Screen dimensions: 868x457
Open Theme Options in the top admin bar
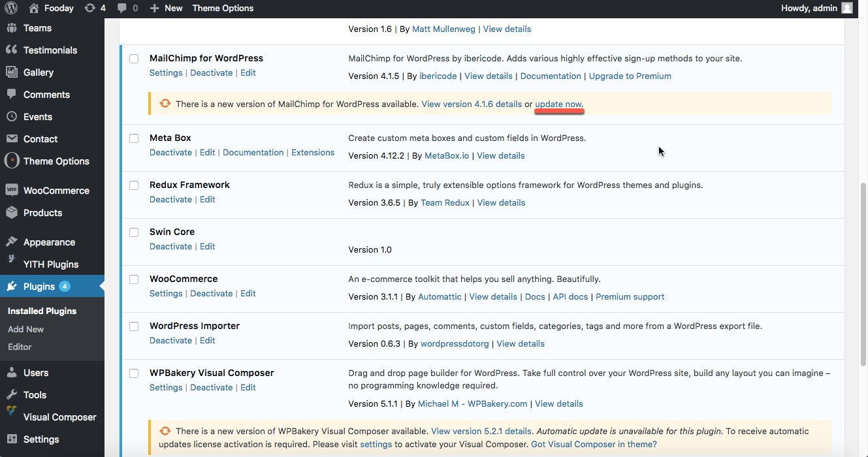point(223,8)
